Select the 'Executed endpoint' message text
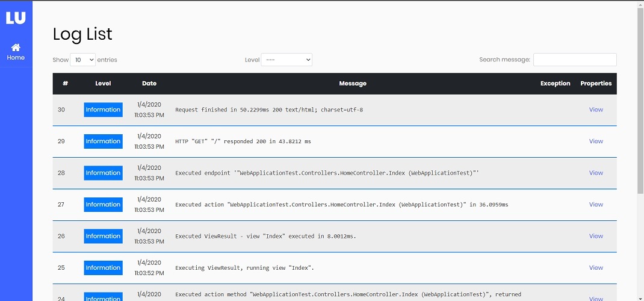 327,173
